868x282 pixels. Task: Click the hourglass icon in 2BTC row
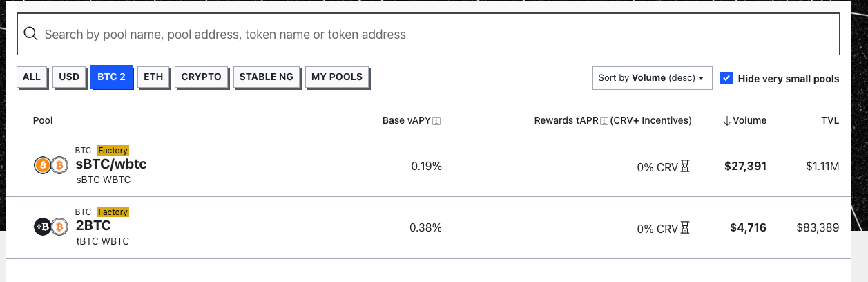point(685,228)
